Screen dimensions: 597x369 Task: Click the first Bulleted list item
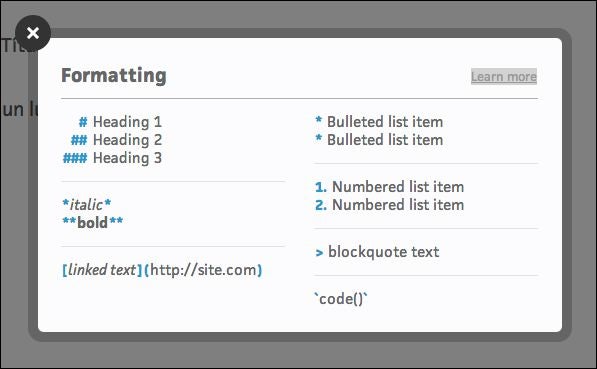tap(379, 122)
